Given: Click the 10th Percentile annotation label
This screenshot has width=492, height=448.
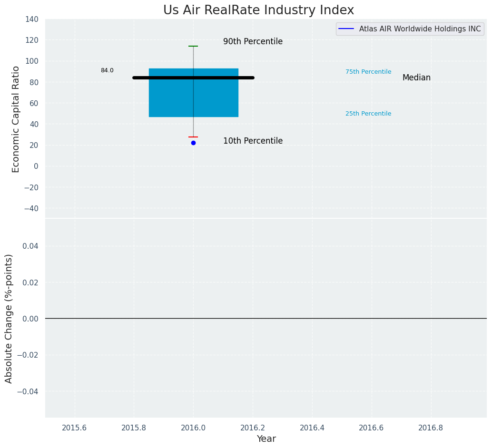Looking at the screenshot, I should [253, 141].
